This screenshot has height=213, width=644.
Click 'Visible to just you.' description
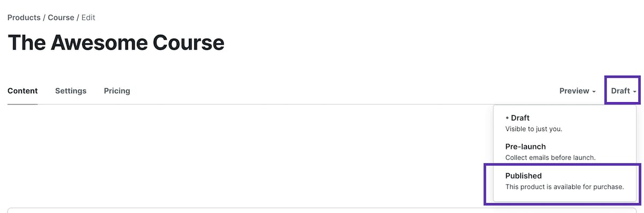click(533, 129)
